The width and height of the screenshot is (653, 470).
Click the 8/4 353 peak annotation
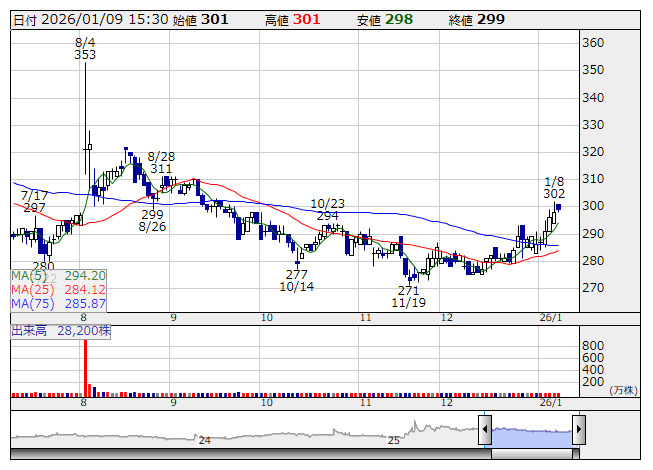tap(85, 48)
